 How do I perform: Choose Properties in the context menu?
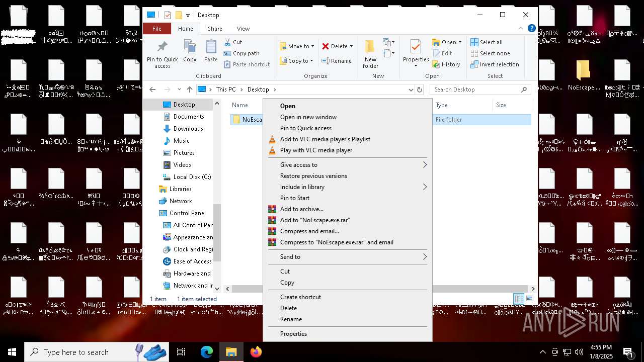click(x=347, y=334)
